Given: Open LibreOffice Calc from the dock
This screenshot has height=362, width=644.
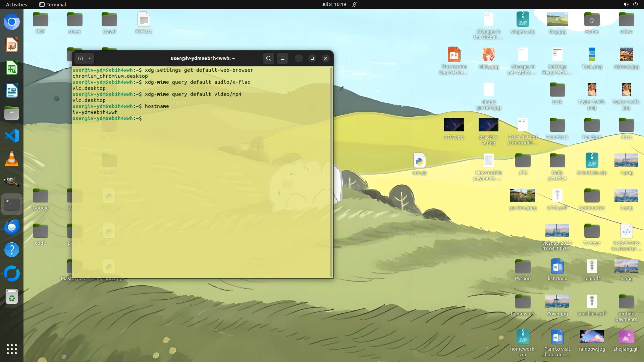Looking at the screenshot, I should (12, 68).
